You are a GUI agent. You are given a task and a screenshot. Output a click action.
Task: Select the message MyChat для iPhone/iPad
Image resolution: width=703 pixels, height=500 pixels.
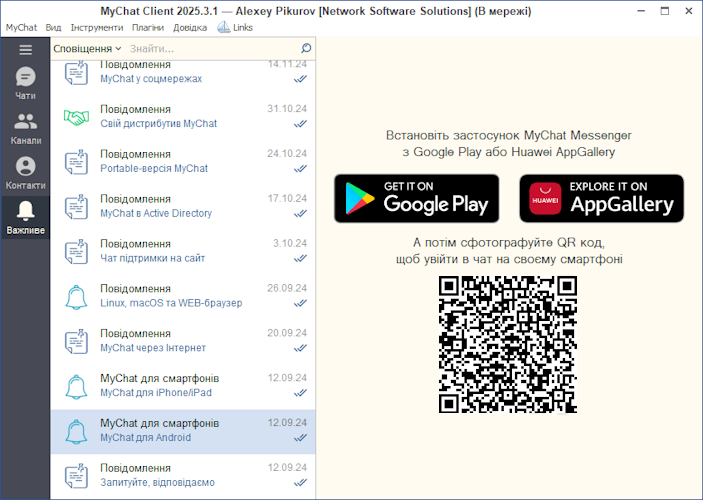[183, 387]
